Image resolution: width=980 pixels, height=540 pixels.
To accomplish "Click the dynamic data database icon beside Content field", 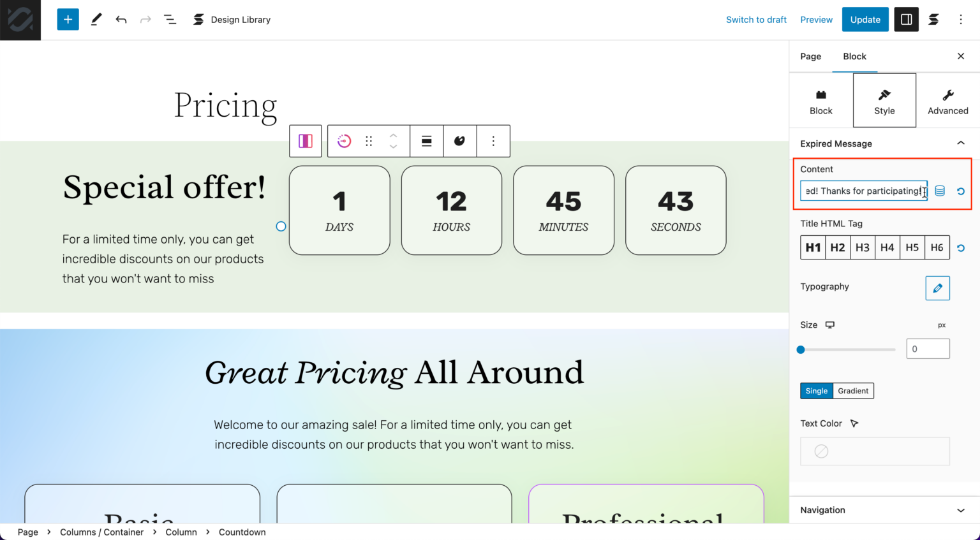I will click(939, 191).
